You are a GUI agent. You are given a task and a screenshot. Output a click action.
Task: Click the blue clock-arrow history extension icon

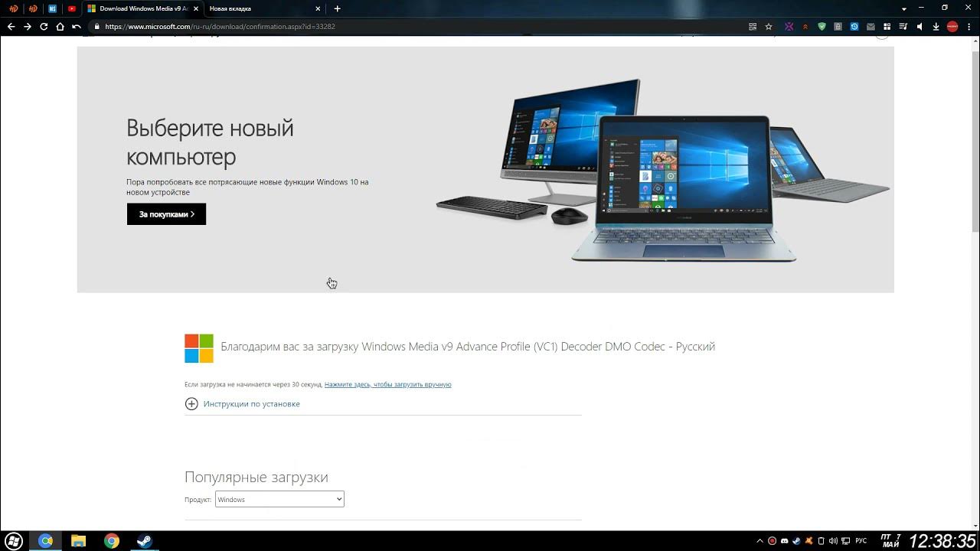(x=854, y=27)
